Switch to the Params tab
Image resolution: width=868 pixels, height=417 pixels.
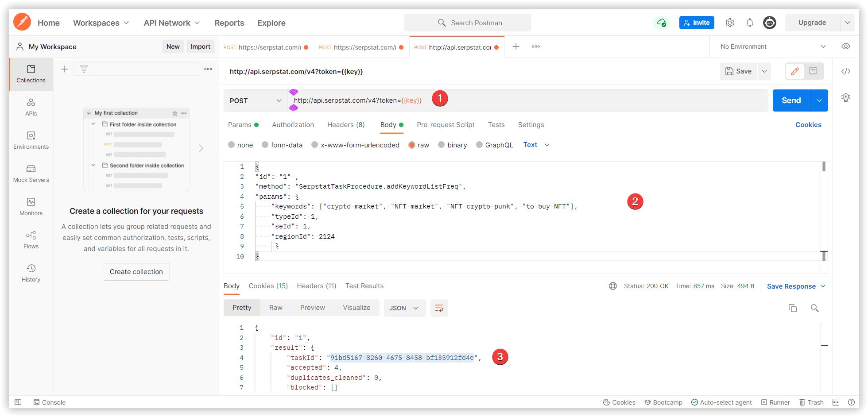(x=243, y=125)
